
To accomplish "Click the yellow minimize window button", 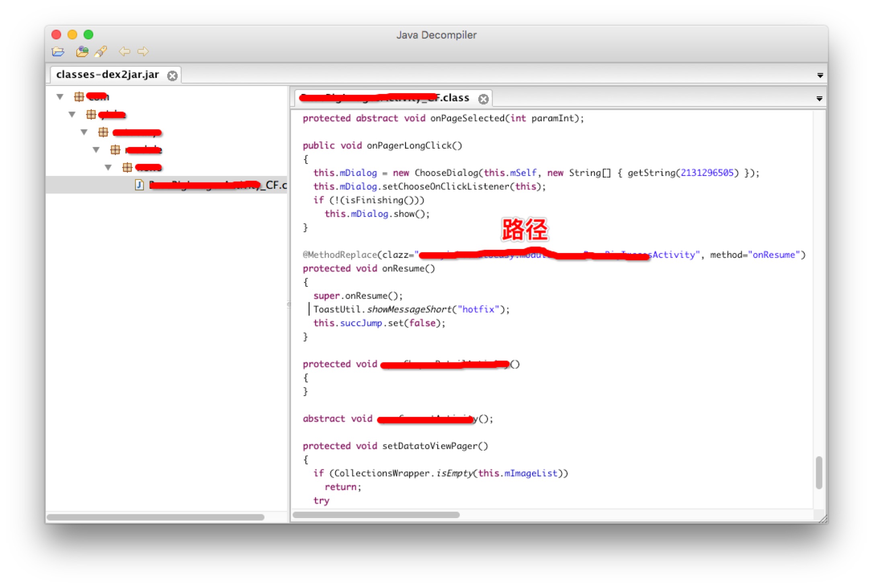I will [x=72, y=35].
